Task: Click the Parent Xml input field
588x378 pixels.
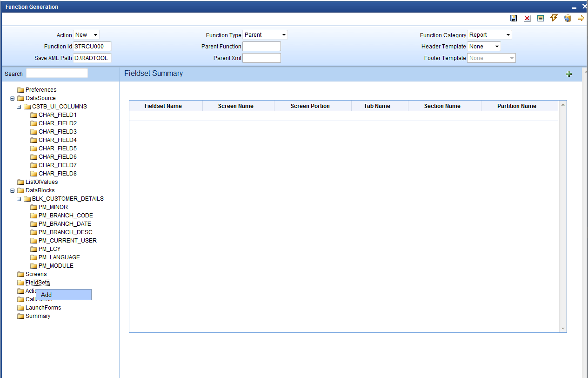Action: (x=262, y=58)
